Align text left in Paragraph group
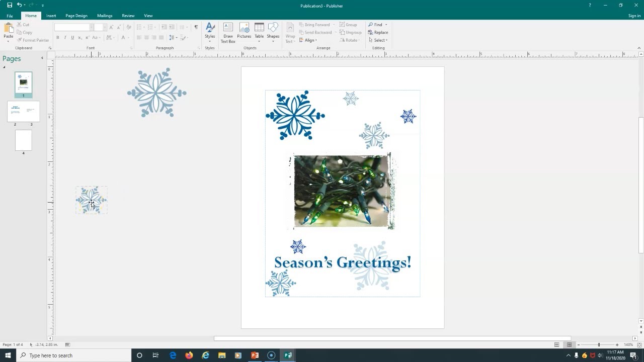 pyautogui.click(x=139, y=38)
